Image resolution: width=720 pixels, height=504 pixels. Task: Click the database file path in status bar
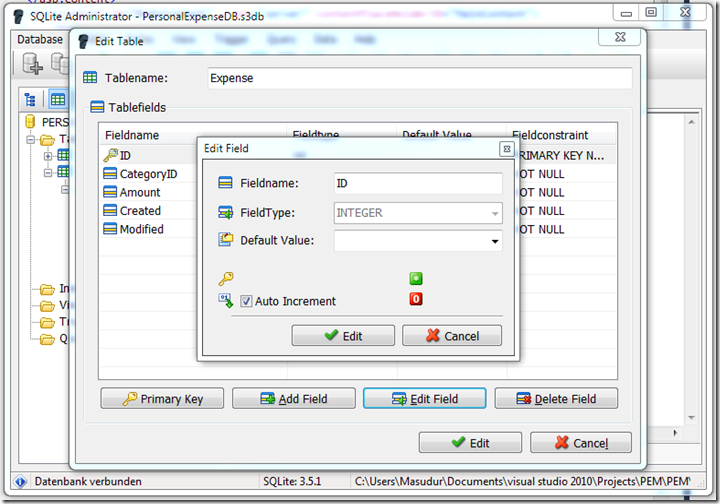523,482
